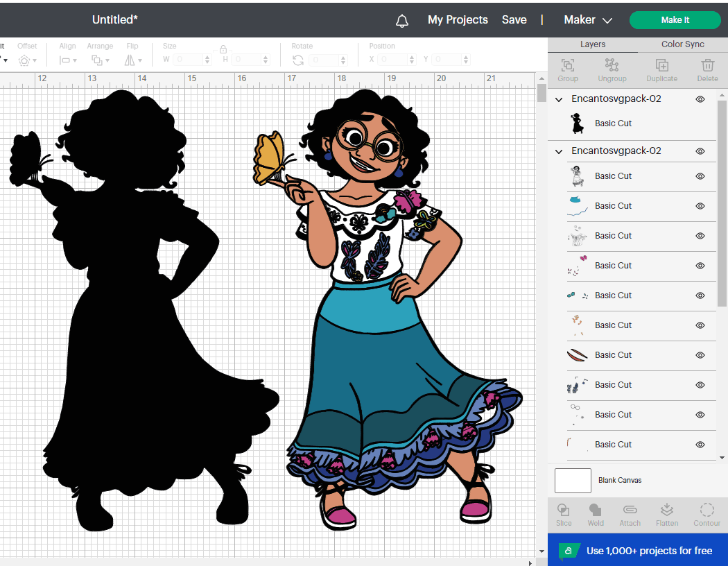Click the Group icon in Layers panel
The height and width of the screenshot is (566, 728).
click(567, 65)
